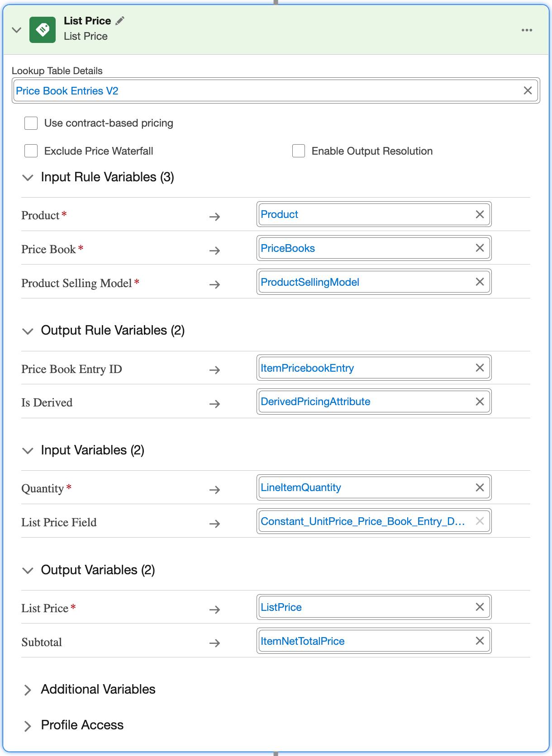This screenshot has width=552, height=756.
Task: Clear the Price Book Entries V2 lookup
Action: click(x=528, y=90)
